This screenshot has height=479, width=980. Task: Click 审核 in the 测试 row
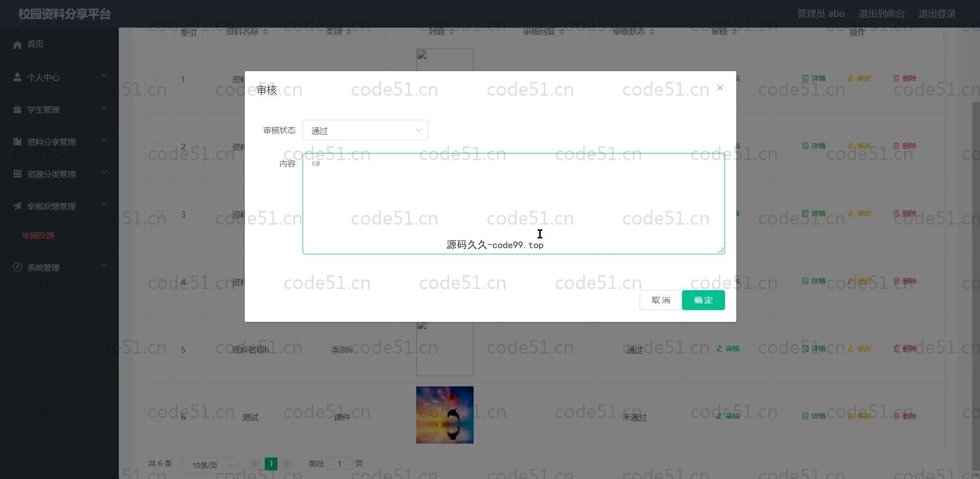(x=728, y=416)
